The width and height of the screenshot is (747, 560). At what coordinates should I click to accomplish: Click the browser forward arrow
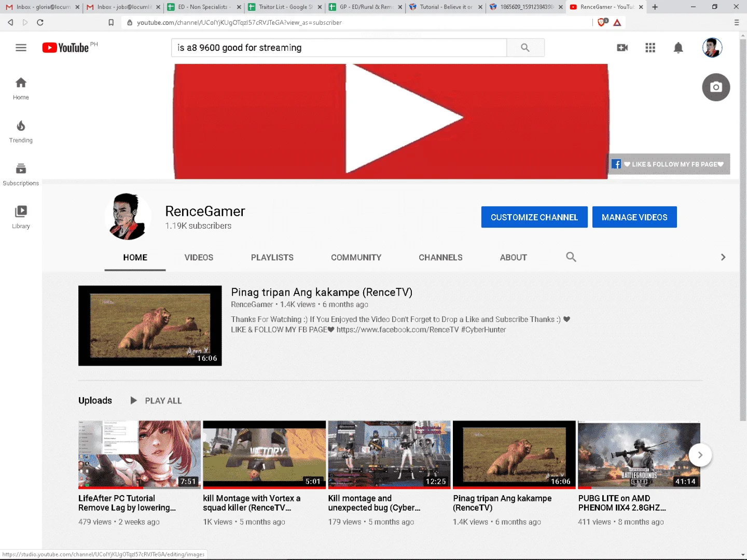point(25,22)
